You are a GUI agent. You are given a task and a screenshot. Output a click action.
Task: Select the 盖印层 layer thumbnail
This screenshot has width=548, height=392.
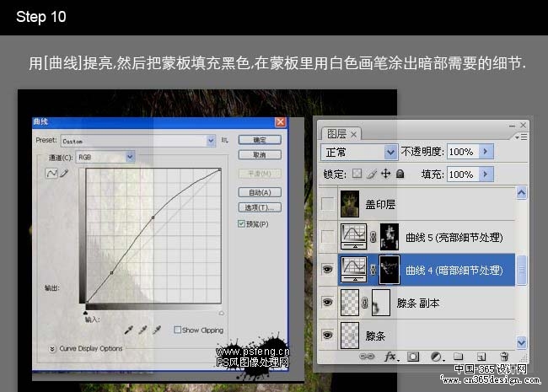(x=350, y=204)
